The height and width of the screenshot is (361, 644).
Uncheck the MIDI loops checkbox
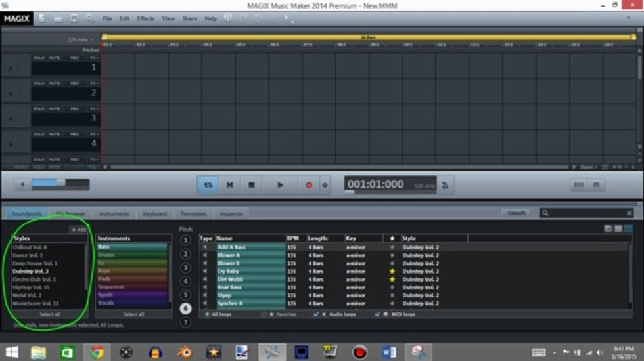(377, 314)
